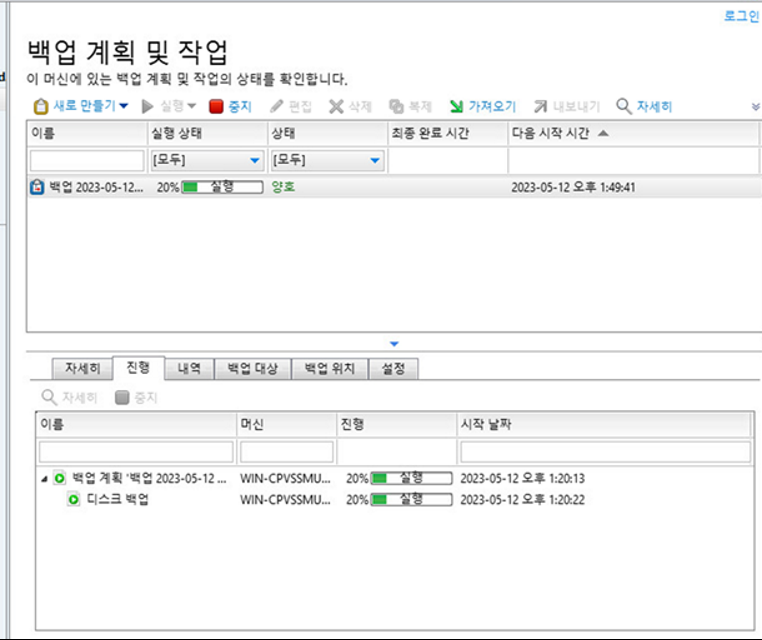Click the 내보내기 export arrow icon

coord(540,106)
